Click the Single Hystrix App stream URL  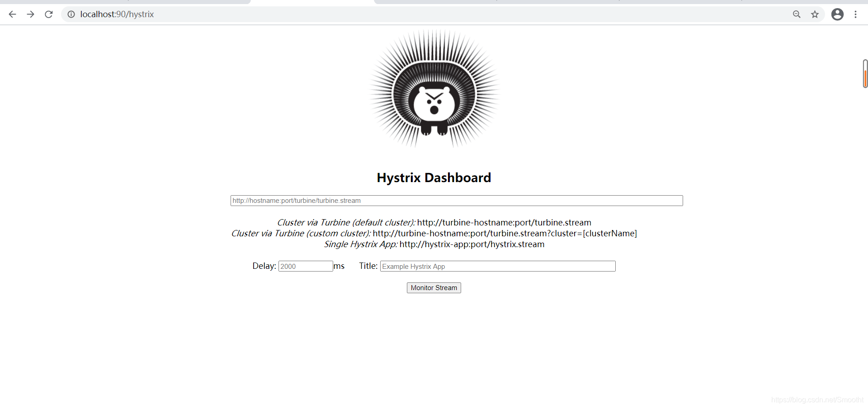click(472, 244)
